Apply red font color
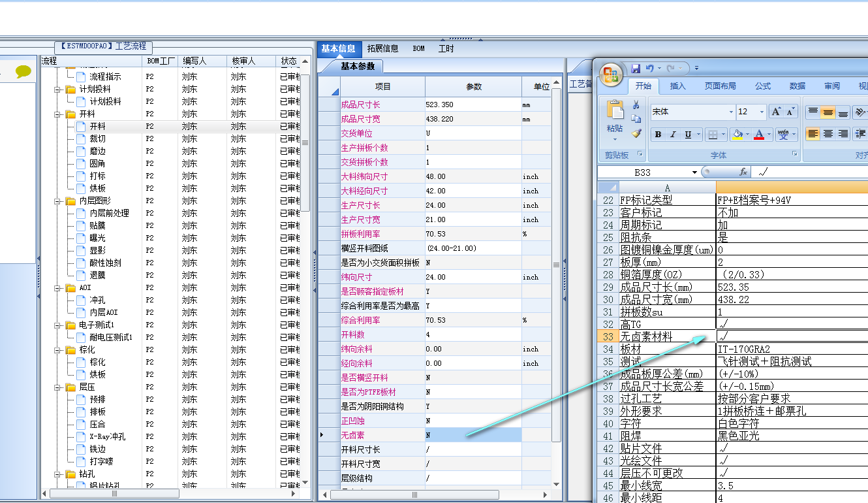Image resolution: width=868 pixels, height=503 pixels. pyautogui.click(x=759, y=135)
